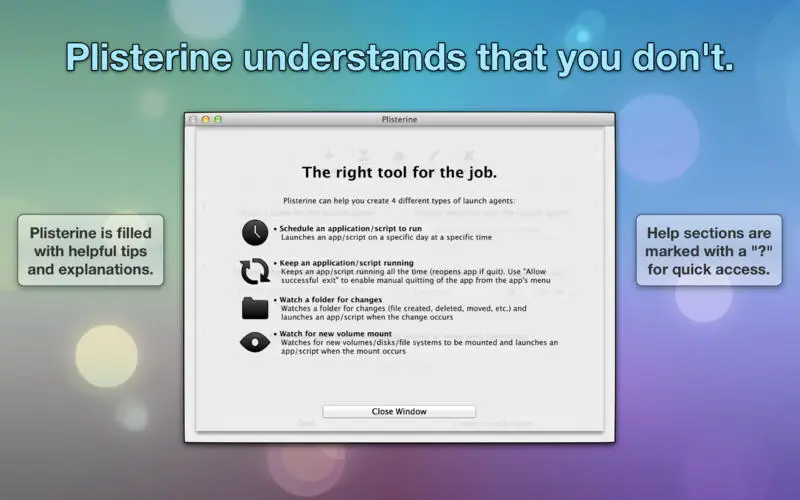Select 'Keep an application/script running' heading
800x500 pixels.
pyautogui.click(x=346, y=263)
